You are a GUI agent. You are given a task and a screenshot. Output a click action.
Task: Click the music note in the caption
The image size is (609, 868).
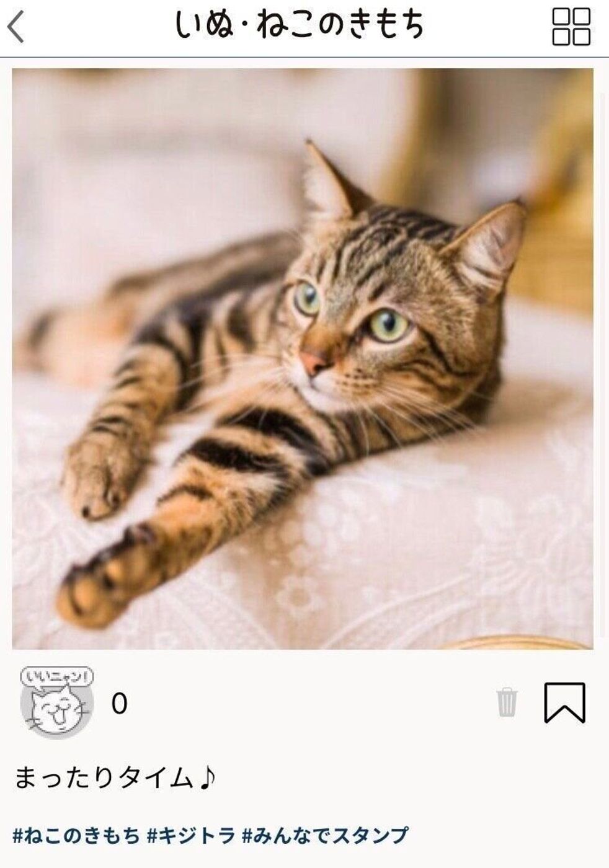click(x=207, y=777)
